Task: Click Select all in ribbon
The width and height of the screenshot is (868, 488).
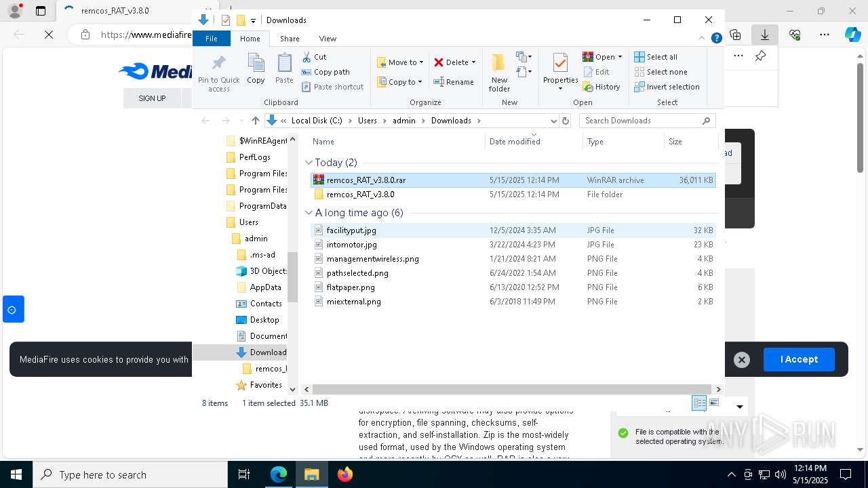Action: click(656, 57)
